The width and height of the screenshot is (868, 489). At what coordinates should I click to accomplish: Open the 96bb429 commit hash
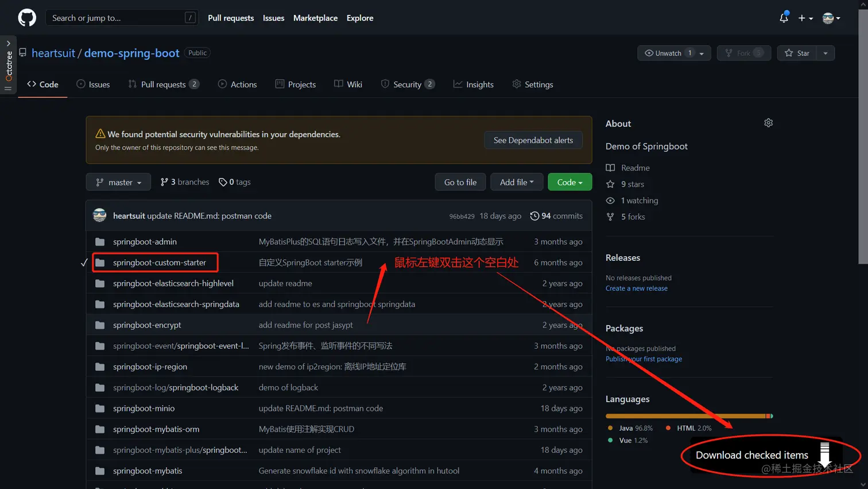tap(462, 216)
